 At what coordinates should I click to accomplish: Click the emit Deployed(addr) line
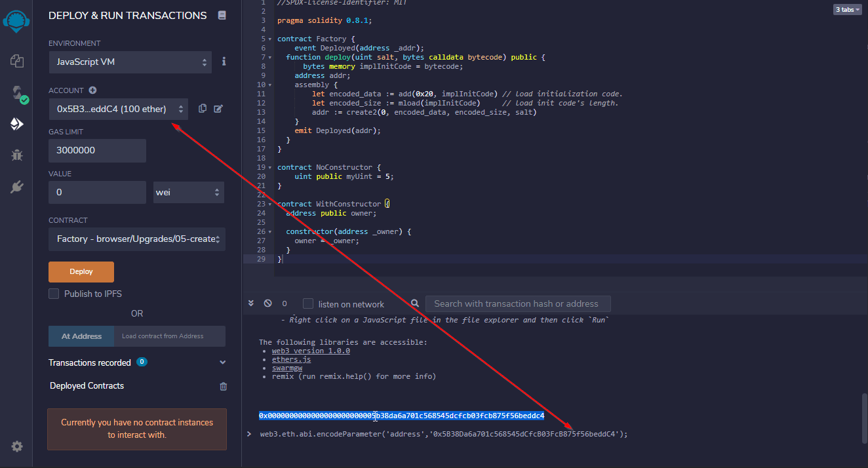pos(338,130)
